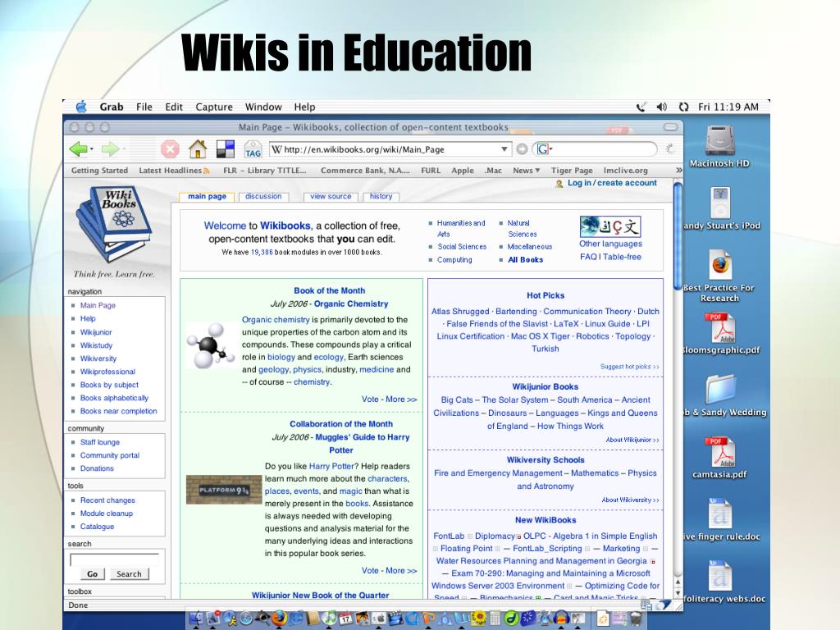Select the five finger rule.doc desktop file
Image resolution: width=840 pixels, height=630 pixels.
pos(721,519)
